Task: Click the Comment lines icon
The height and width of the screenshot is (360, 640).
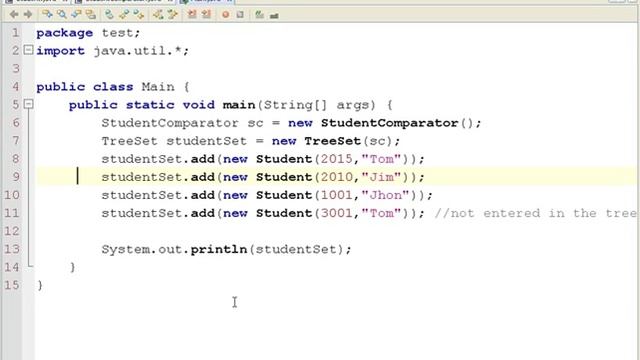Action: [x=259, y=15]
